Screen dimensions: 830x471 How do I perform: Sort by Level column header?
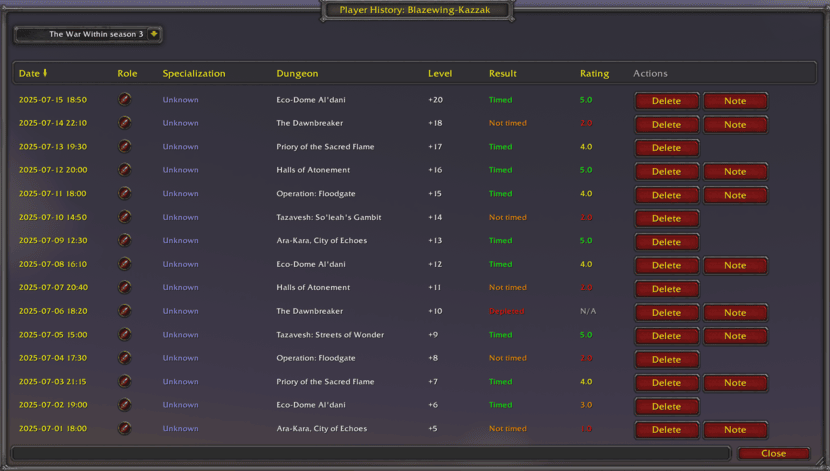click(x=440, y=74)
